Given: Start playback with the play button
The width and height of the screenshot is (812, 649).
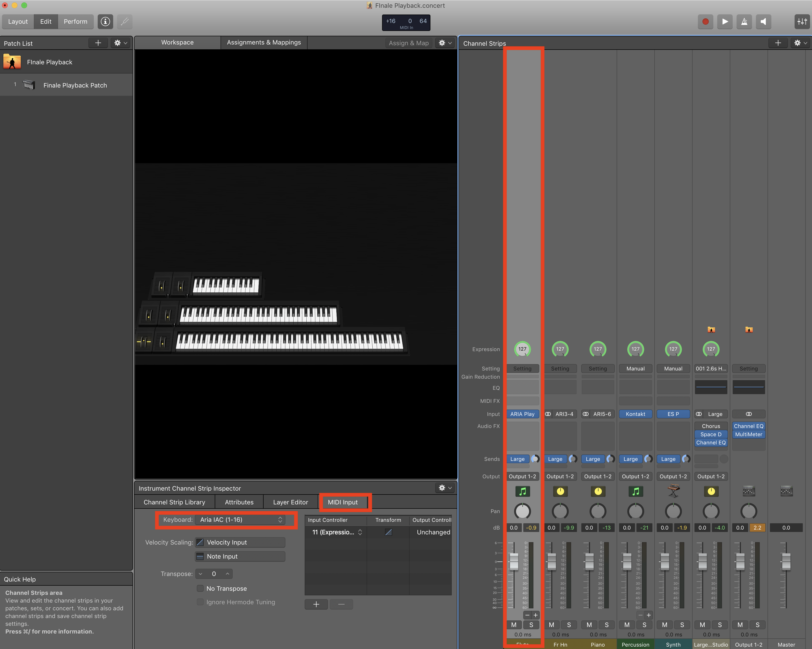Looking at the screenshot, I should pos(725,22).
